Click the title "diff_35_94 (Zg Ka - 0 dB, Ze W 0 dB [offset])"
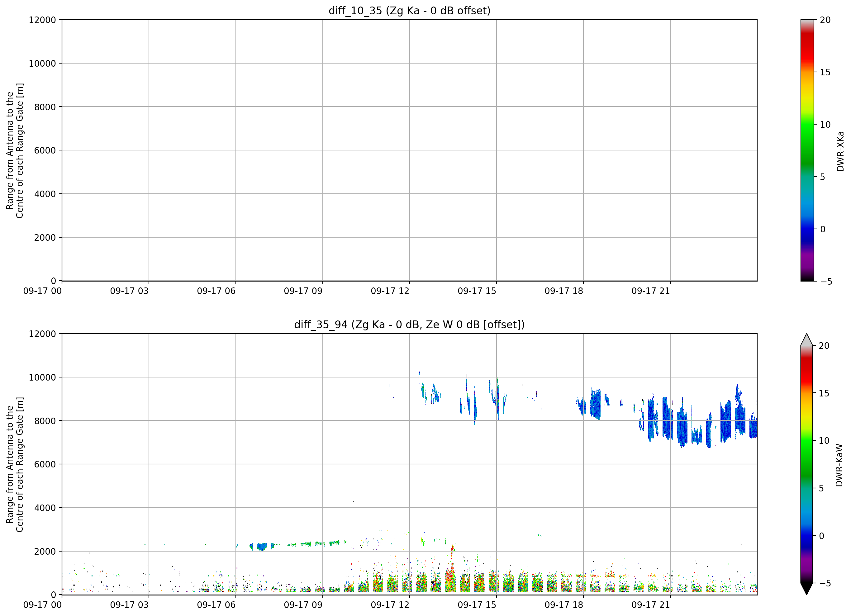The width and height of the screenshot is (851, 616). click(x=409, y=325)
